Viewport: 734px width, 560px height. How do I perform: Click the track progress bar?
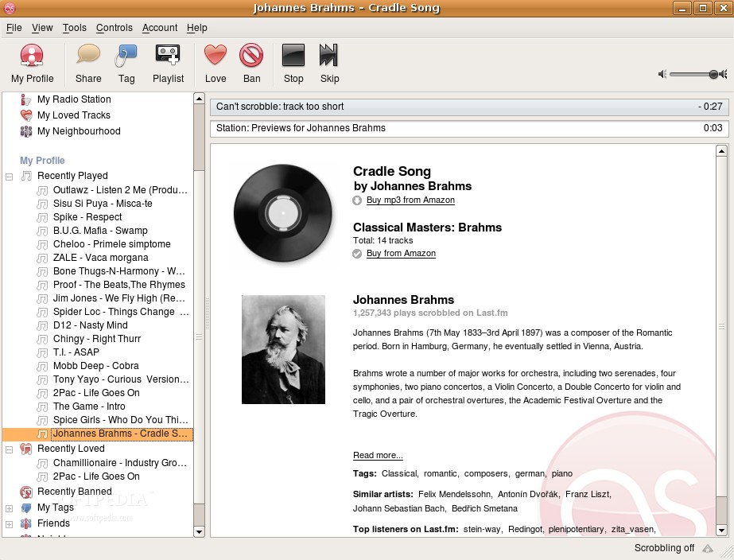coord(469,107)
